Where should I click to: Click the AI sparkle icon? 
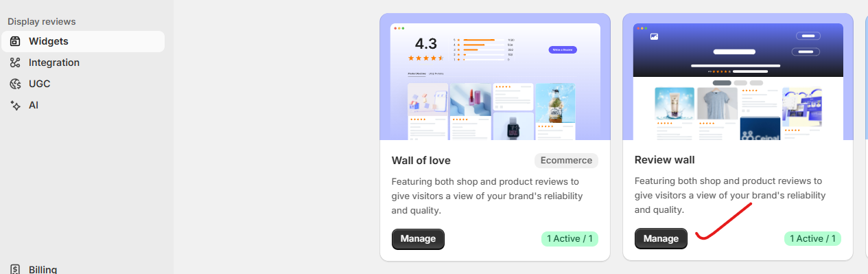[x=15, y=105]
